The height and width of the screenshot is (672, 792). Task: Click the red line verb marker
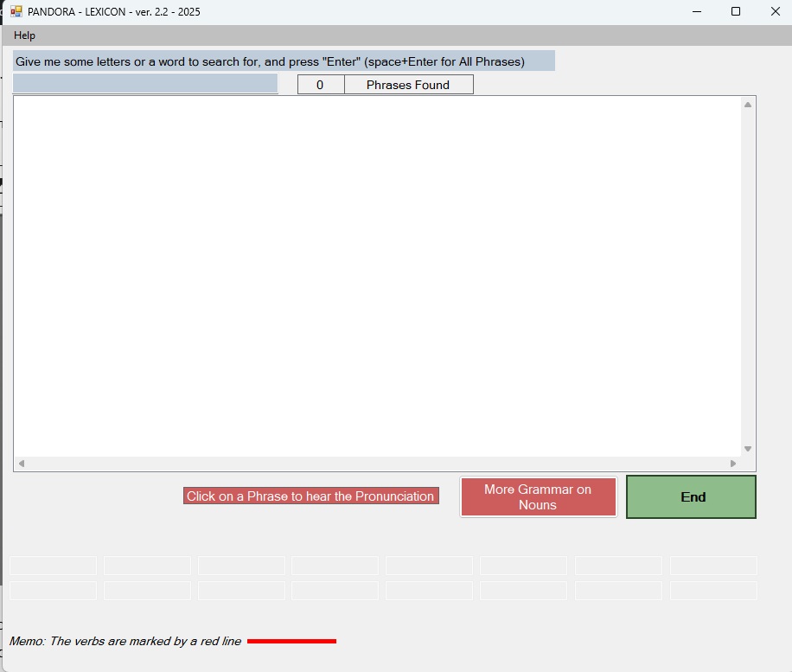(291, 642)
